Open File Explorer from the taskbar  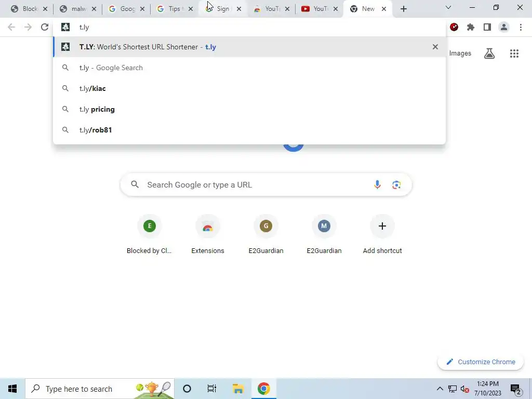pos(238,389)
